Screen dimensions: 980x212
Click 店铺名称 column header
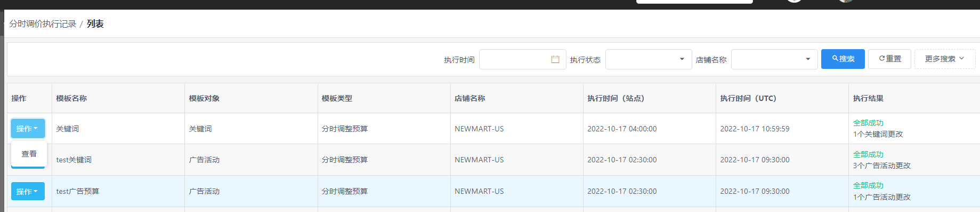pos(469,98)
